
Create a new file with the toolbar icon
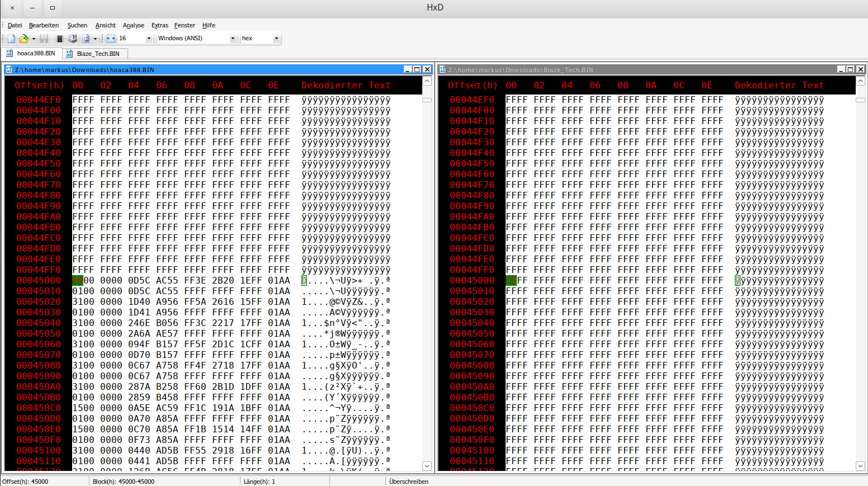tap(11, 39)
